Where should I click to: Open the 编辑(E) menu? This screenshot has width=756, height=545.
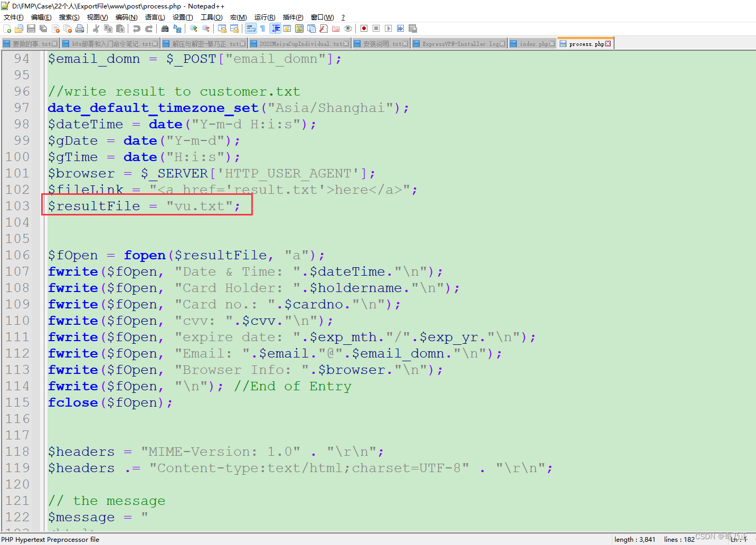point(41,17)
